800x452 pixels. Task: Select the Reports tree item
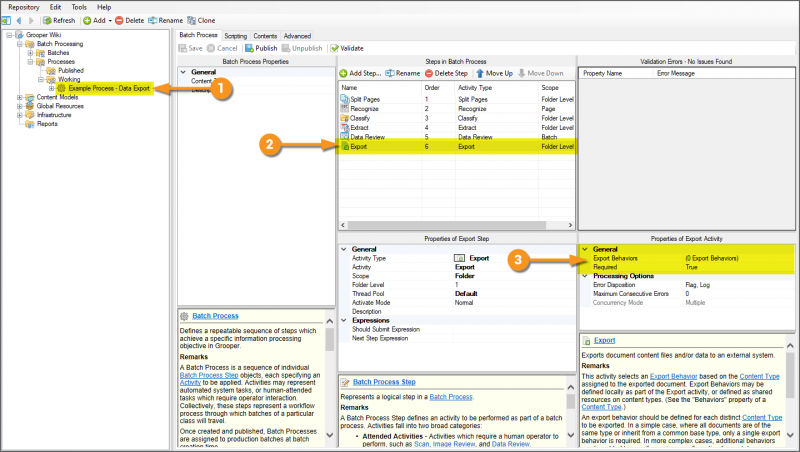pyautogui.click(x=47, y=124)
